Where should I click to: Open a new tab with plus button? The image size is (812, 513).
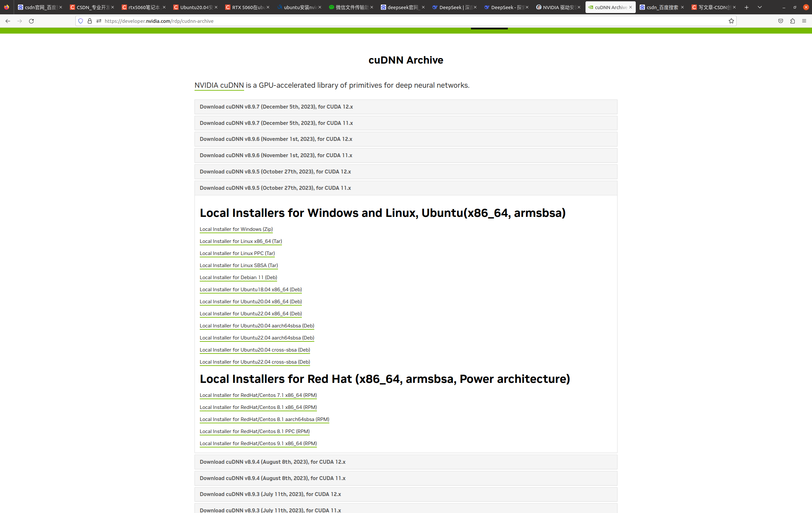(747, 7)
